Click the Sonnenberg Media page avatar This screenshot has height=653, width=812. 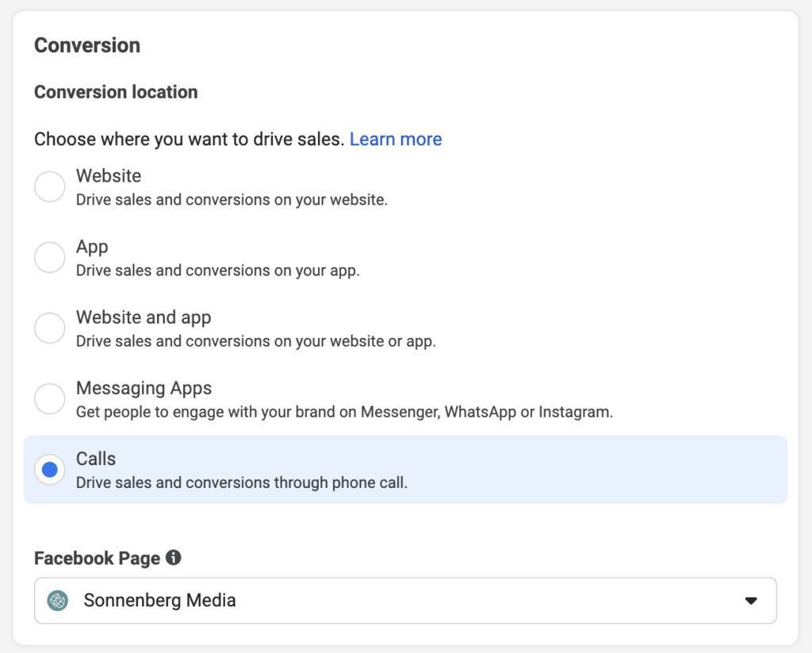56,601
